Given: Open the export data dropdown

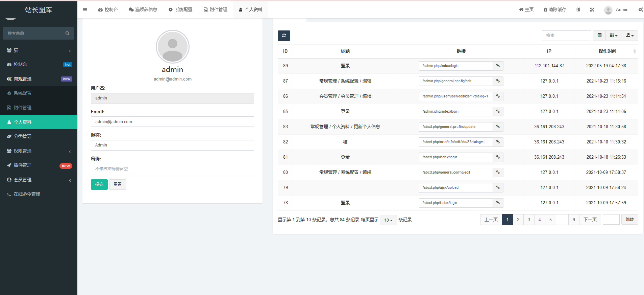Looking at the screenshot, I should pos(629,36).
